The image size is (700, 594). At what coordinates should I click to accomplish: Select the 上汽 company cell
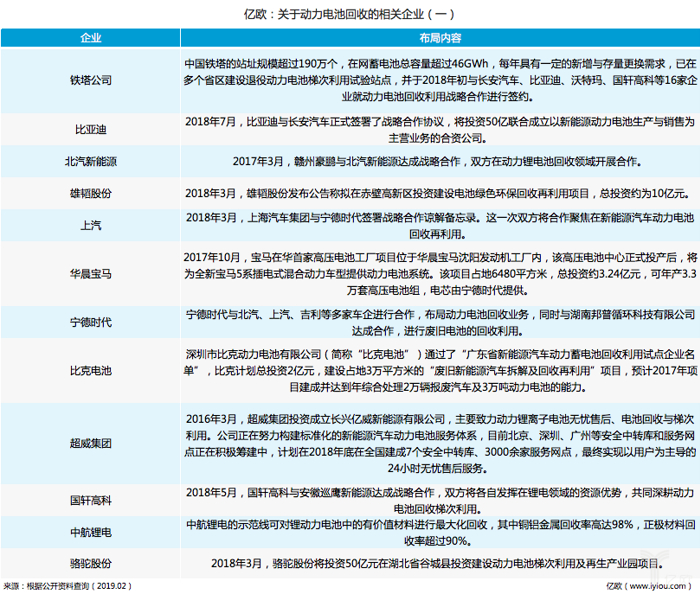[91, 225]
